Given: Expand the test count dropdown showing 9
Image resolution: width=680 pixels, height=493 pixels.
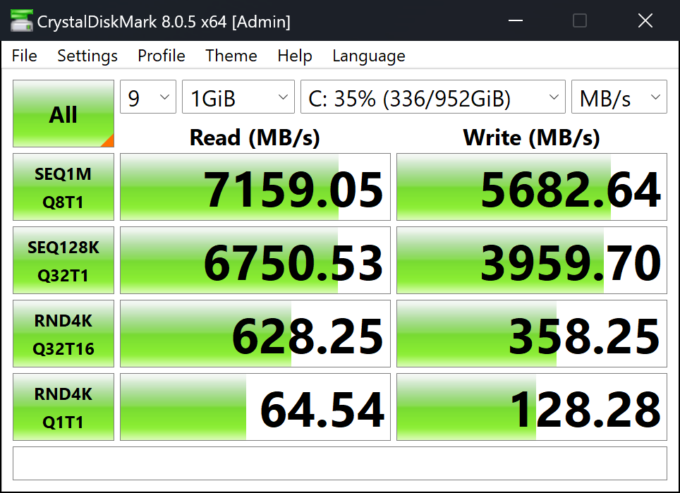Looking at the screenshot, I should (148, 97).
